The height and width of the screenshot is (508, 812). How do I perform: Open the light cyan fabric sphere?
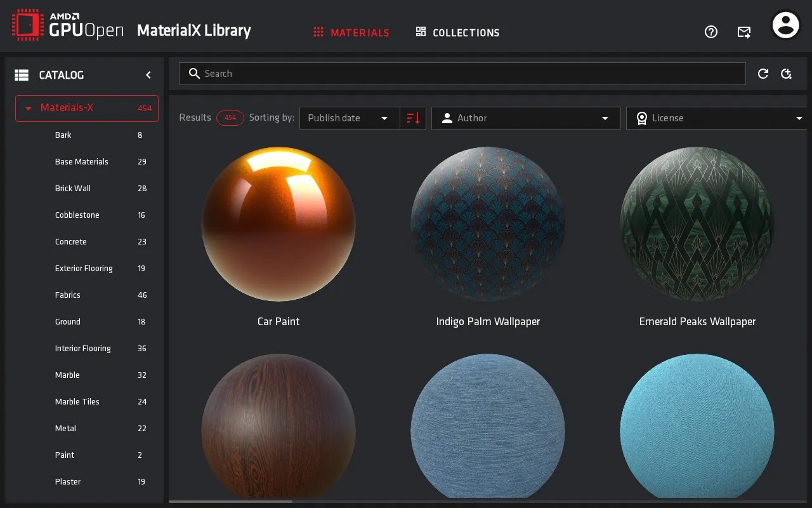click(697, 425)
